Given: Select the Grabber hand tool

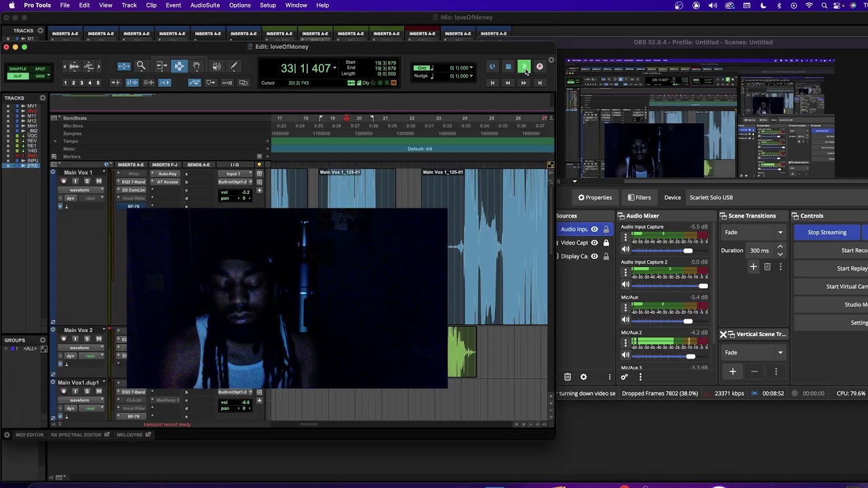Looking at the screenshot, I should tap(197, 66).
